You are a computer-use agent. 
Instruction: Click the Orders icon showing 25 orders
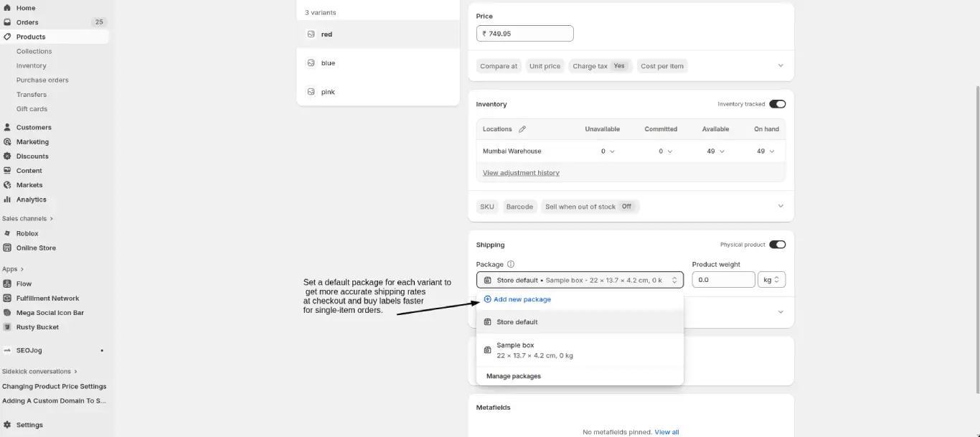pos(9,22)
